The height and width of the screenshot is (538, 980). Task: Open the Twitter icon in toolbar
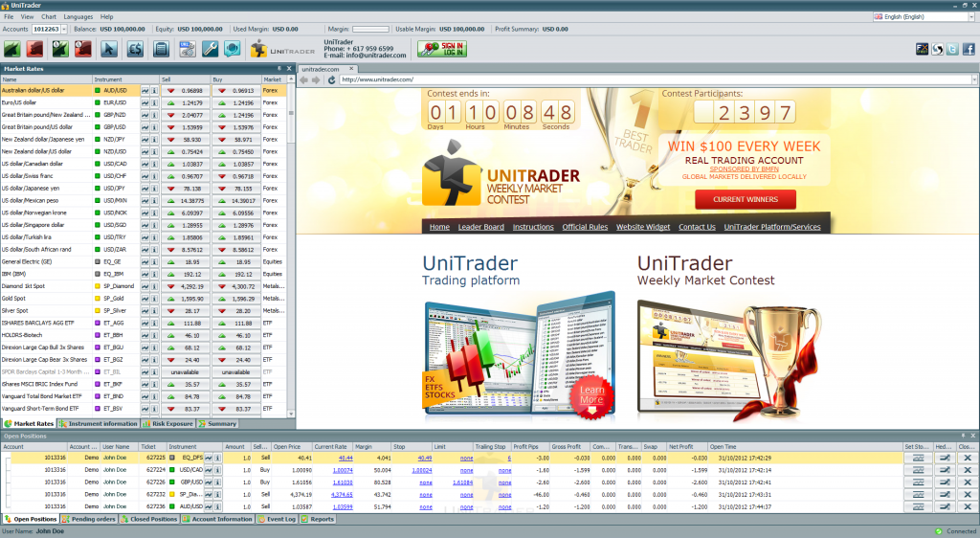click(x=953, y=50)
